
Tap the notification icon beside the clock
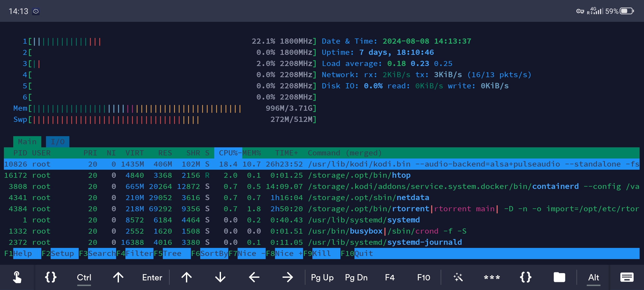pyautogui.click(x=36, y=11)
